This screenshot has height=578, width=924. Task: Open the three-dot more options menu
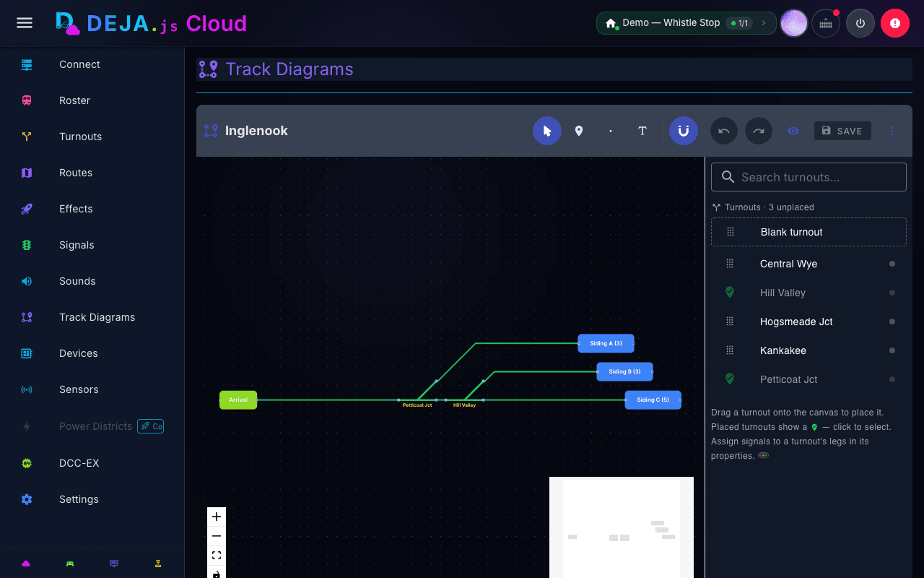(892, 131)
